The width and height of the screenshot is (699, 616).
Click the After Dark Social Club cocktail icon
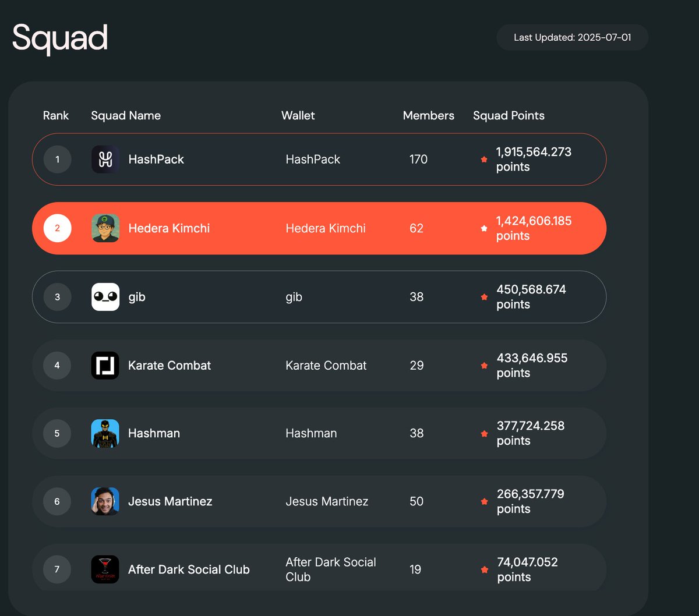coord(105,569)
